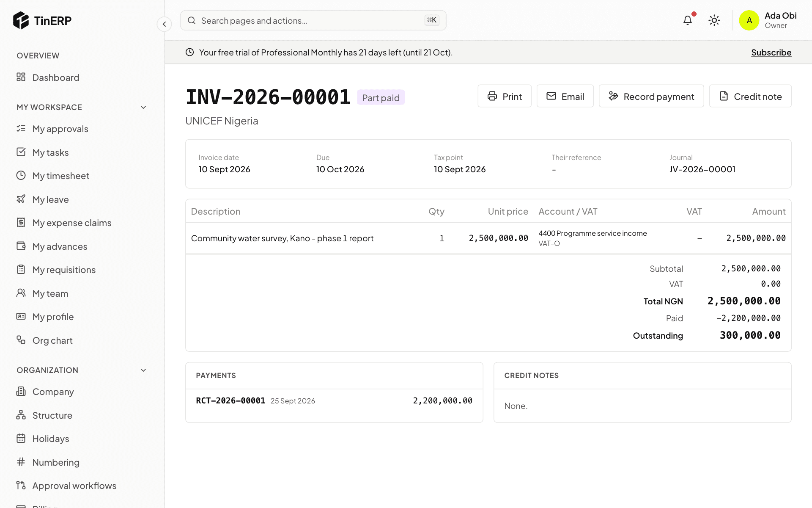Screen dimensions: 812x508
Task: Click the My tasks checkbox icon
Action: (x=21, y=152)
